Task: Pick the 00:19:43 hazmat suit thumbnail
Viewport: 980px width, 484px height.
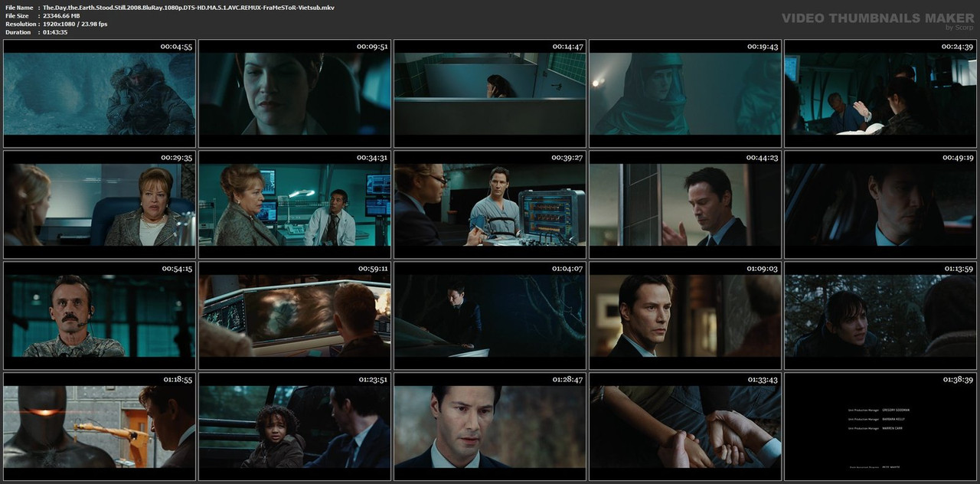Action: click(685, 93)
